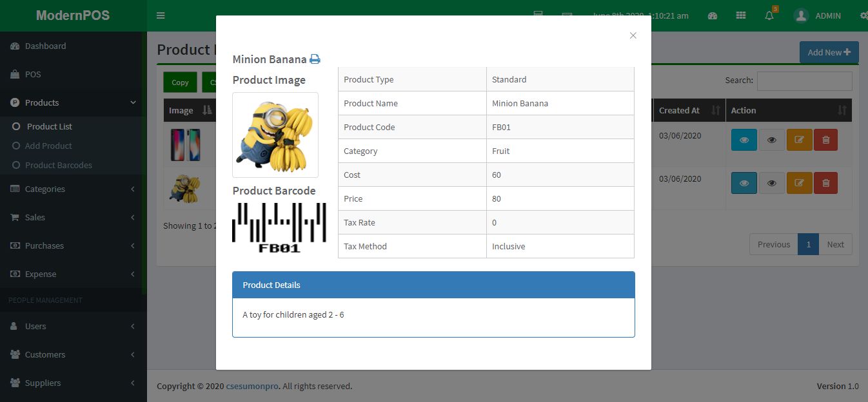868x402 pixels.
Task: Click the FB01 product barcode image
Action: coord(279,228)
